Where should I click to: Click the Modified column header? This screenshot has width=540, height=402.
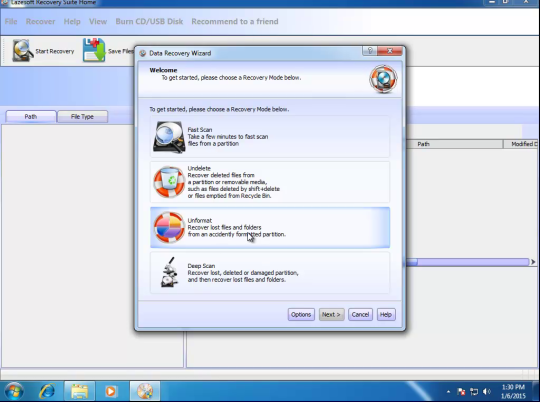(521, 144)
